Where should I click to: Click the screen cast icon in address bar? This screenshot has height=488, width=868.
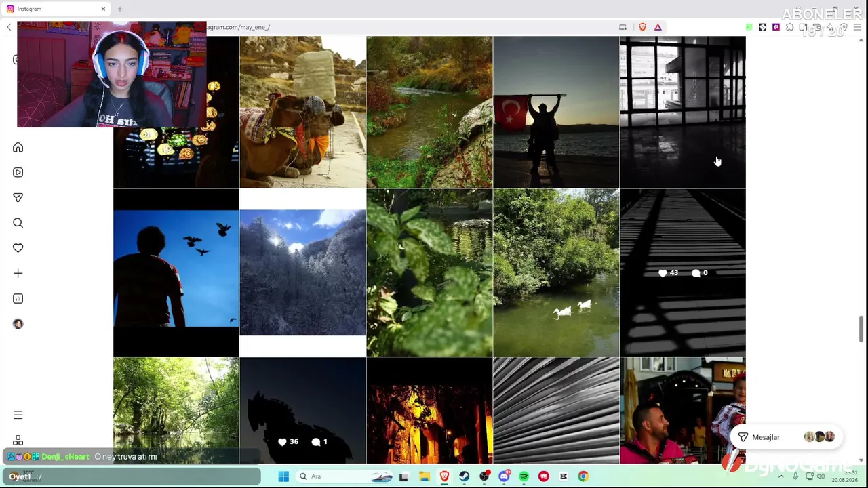[x=623, y=27]
